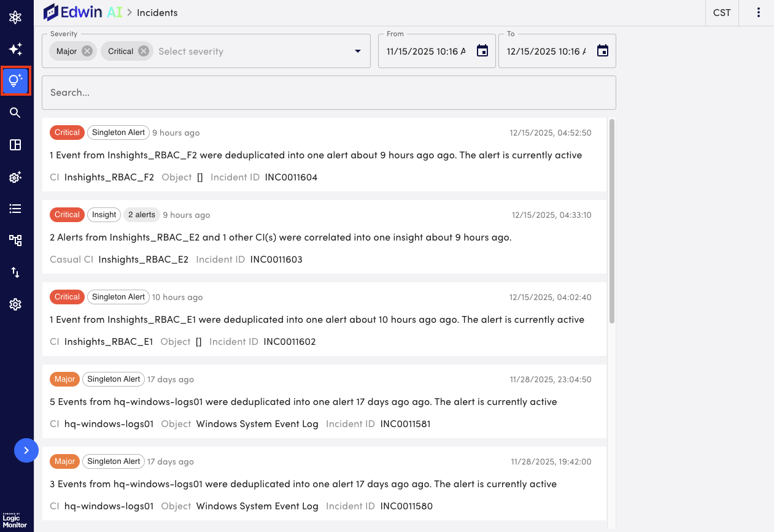
Task: Select the automation gear-with-sparkle sidebar icon
Action: [x=15, y=177]
